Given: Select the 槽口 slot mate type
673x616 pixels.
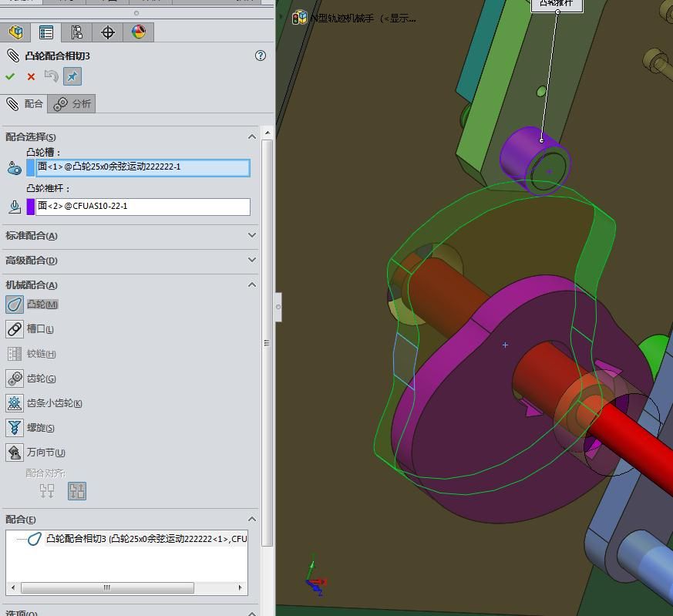Looking at the screenshot, I should 15,329.
